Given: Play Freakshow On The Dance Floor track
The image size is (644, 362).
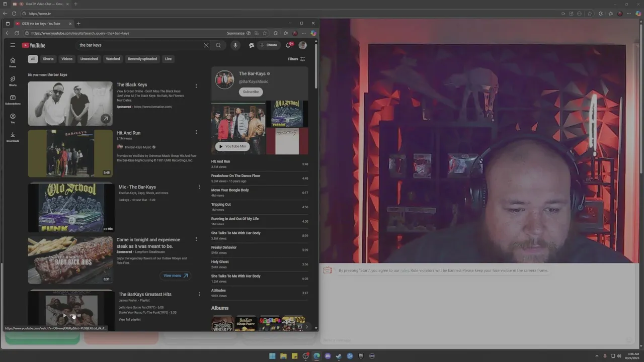Looking at the screenshot, I should tap(260, 178).
